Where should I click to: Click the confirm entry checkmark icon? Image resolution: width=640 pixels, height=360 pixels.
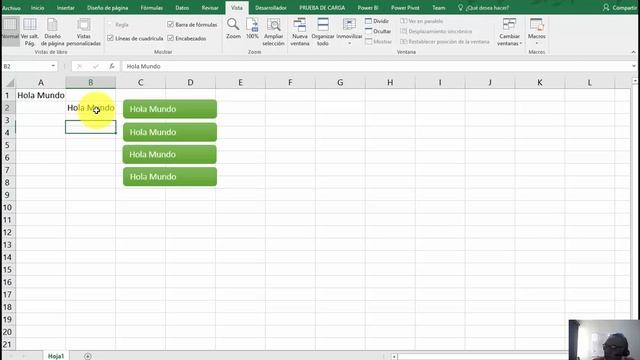[96, 66]
